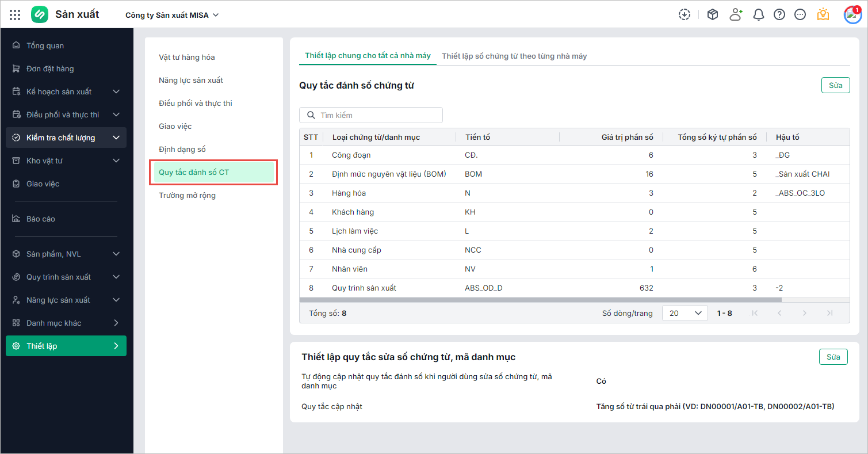Open Trường mở rộng settings menu
868x454 pixels.
click(x=188, y=195)
